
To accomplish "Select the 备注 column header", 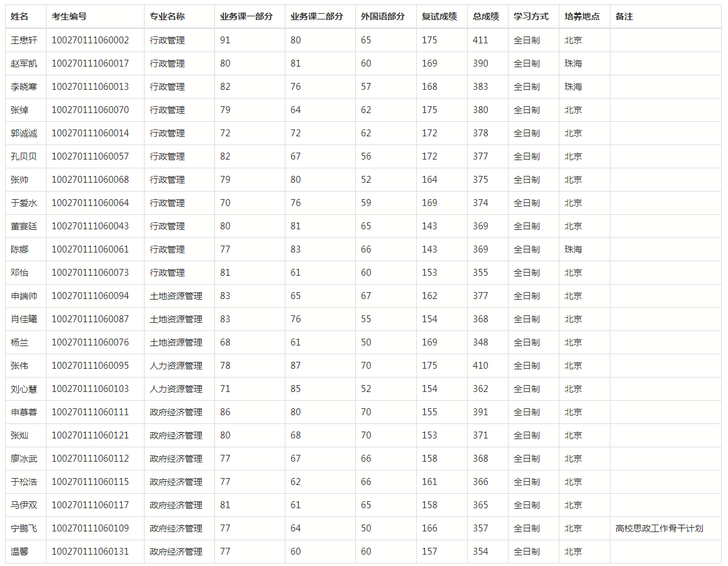I will [x=624, y=16].
